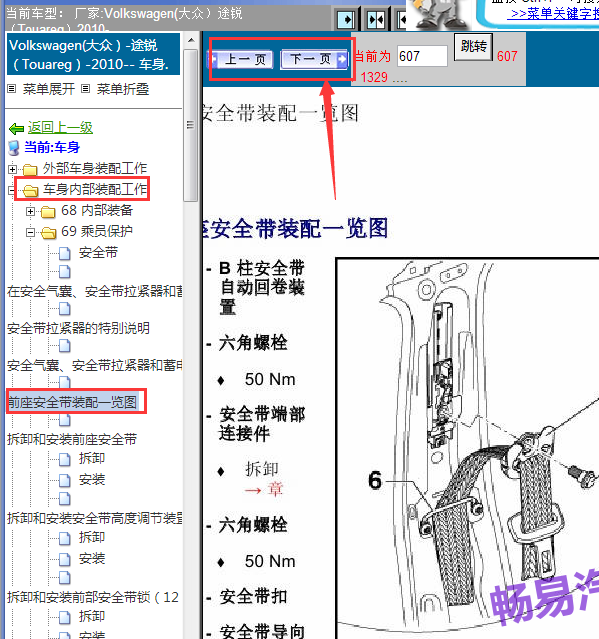Screen dimensions: 599x639
Task: Click the computer icon beside 当前:车身
Action: pos(14,148)
